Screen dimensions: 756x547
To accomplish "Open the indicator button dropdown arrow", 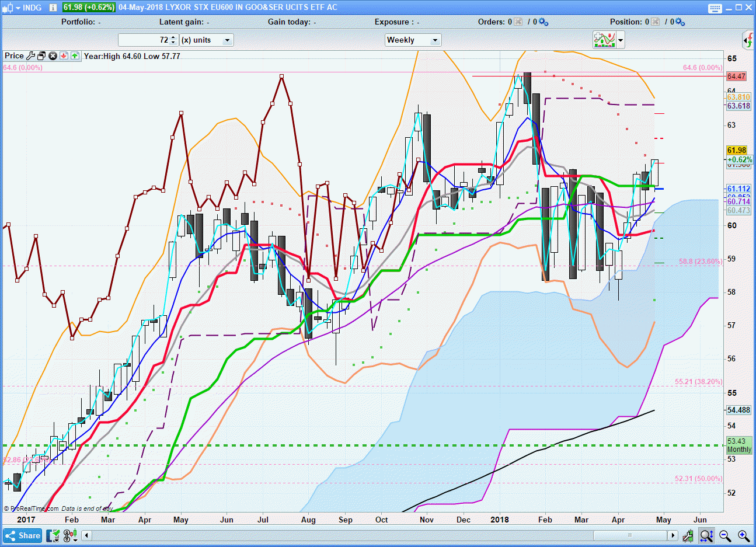I will (621, 40).
